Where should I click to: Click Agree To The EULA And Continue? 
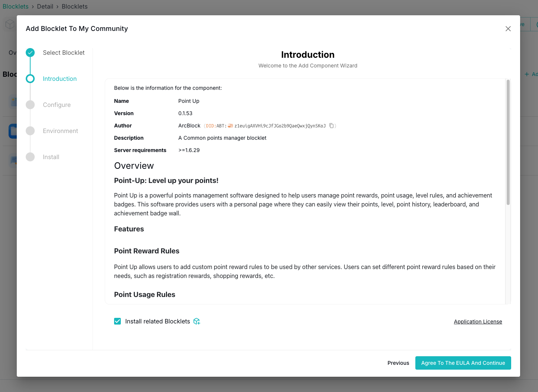(463, 363)
